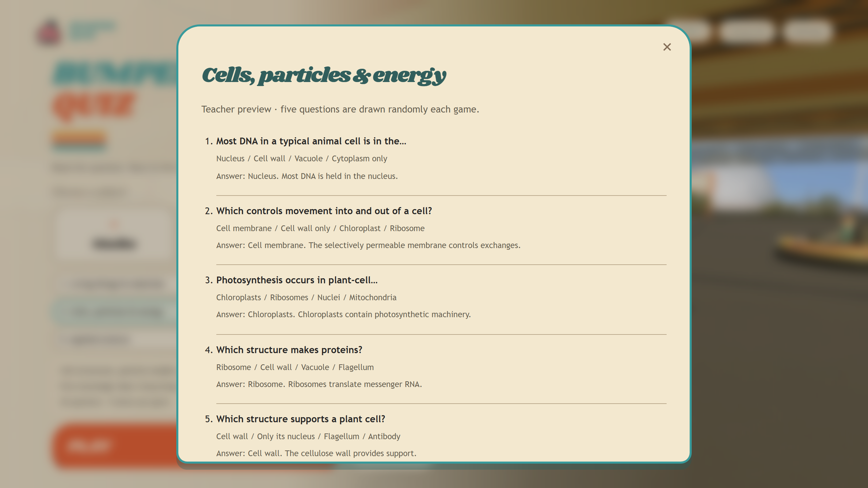Click options 'Cell wall / Only its nucleus'
868x488 pixels.
pyautogui.click(x=308, y=436)
